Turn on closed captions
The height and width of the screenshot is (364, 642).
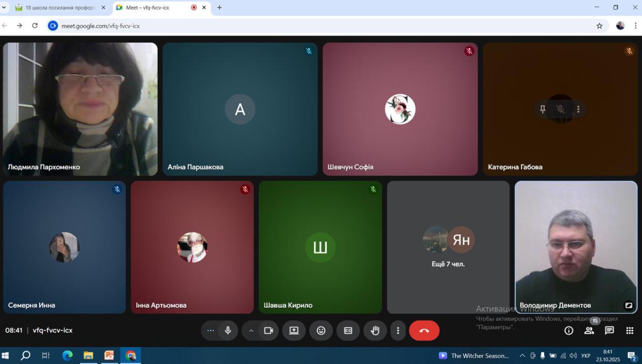pos(348,331)
